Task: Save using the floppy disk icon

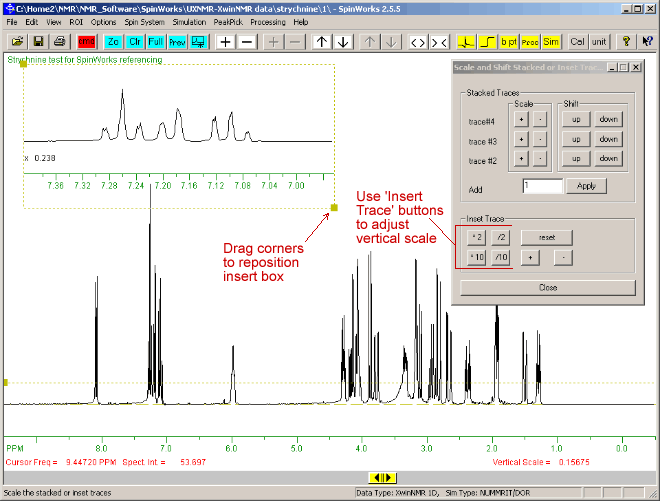Action: [x=38, y=42]
